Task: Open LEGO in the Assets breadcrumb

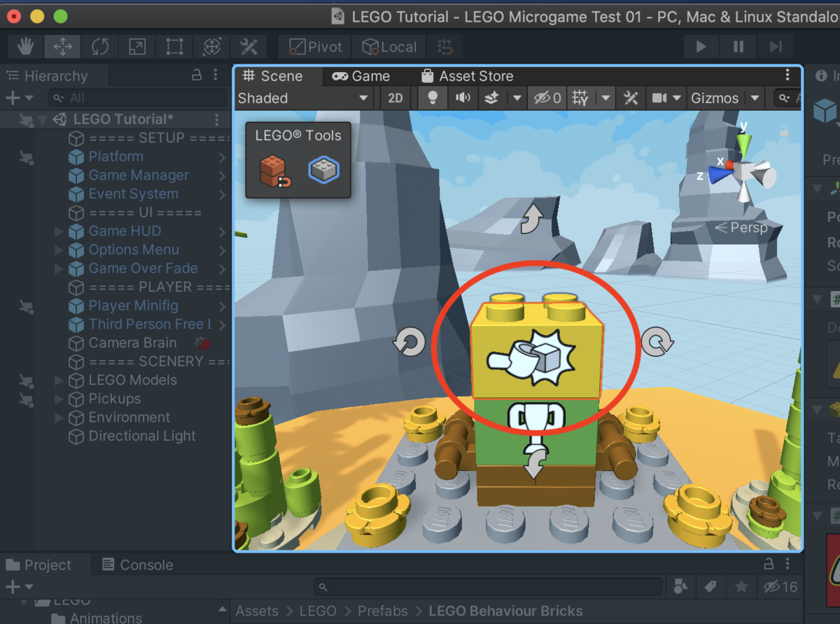Action: (x=318, y=611)
